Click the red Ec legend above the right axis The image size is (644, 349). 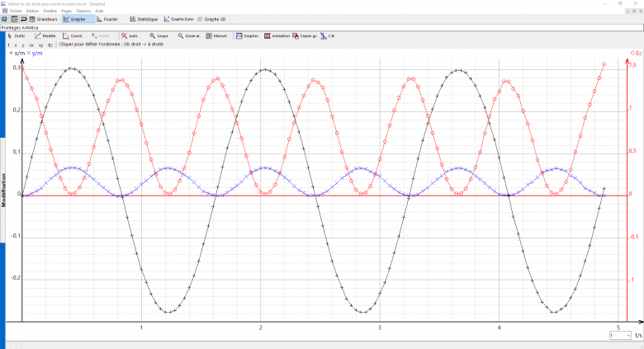click(x=637, y=53)
